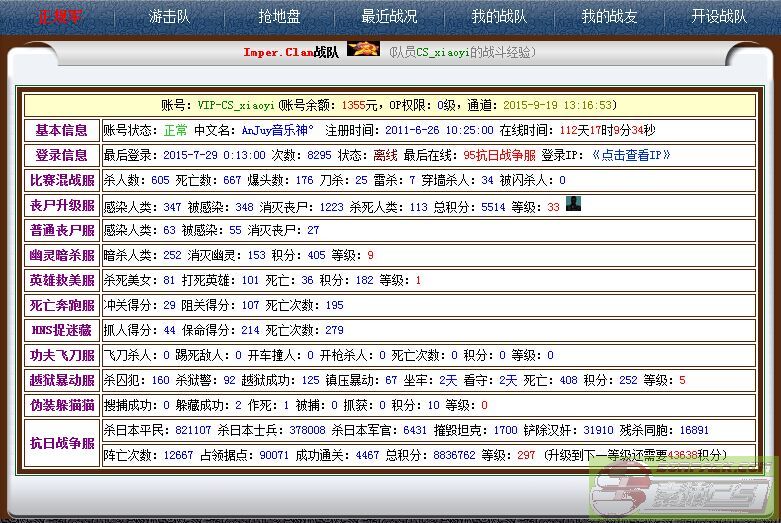
Task: Go to the 我的战队 tab
Action: tap(499, 17)
